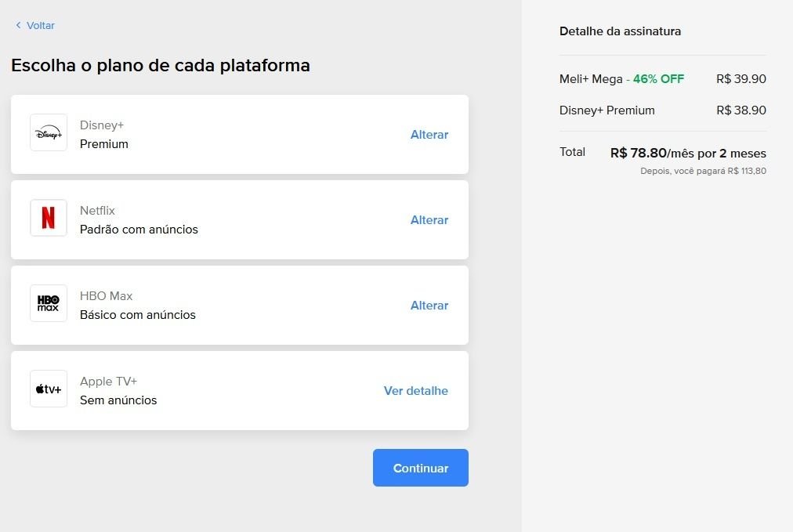Click the 'Padrão com anúncios' plan text
This screenshot has width=793, height=532.
pyautogui.click(x=139, y=230)
